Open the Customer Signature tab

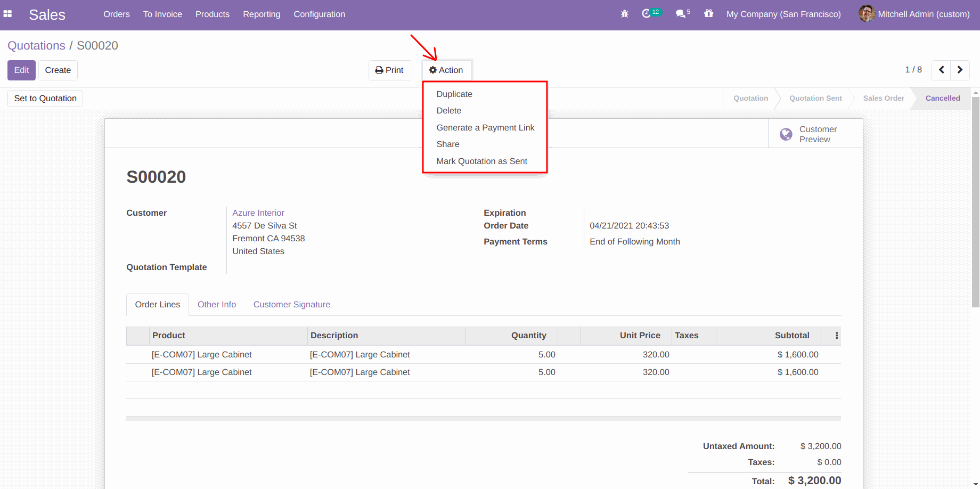pyautogui.click(x=291, y=305)
